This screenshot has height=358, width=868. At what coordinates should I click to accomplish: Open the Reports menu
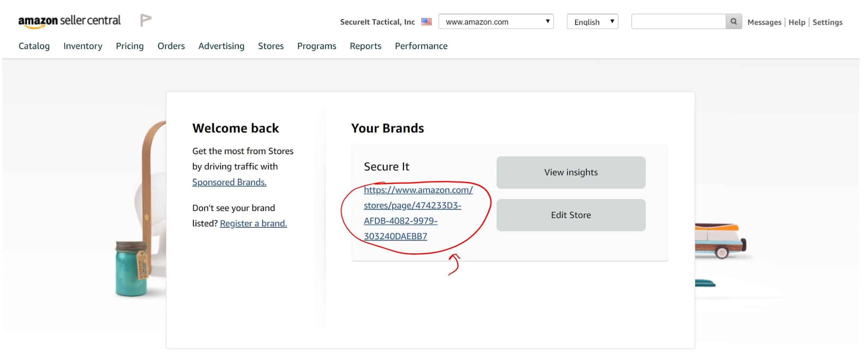point(366,46)
